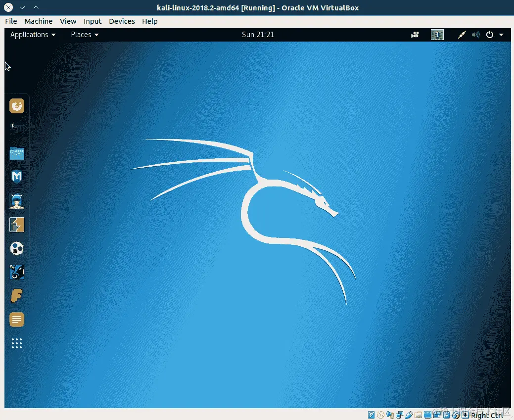The image size is (514, 420).
Task: Open the VirtualBox Input menu
Action: [x=93, y=21]
